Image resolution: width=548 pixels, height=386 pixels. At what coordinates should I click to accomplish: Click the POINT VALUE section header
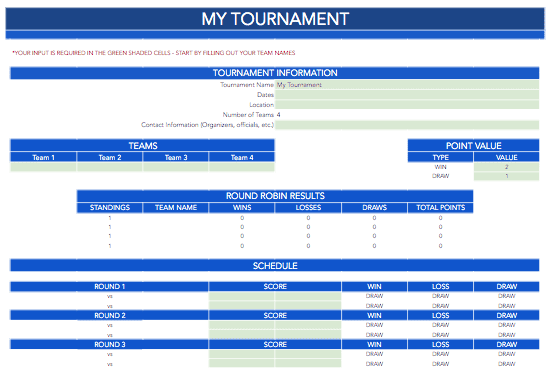tap(473, 145)
